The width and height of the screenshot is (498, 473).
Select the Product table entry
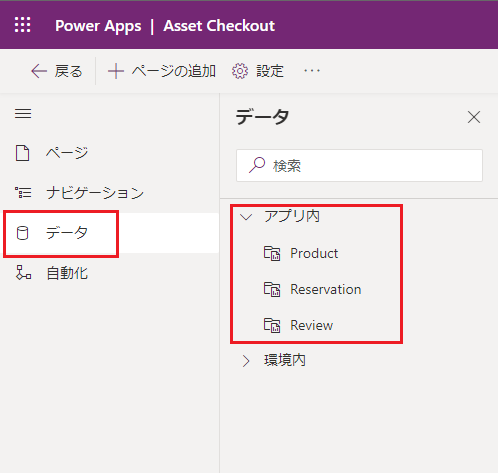pyautogui.click(x=314, y=253)
